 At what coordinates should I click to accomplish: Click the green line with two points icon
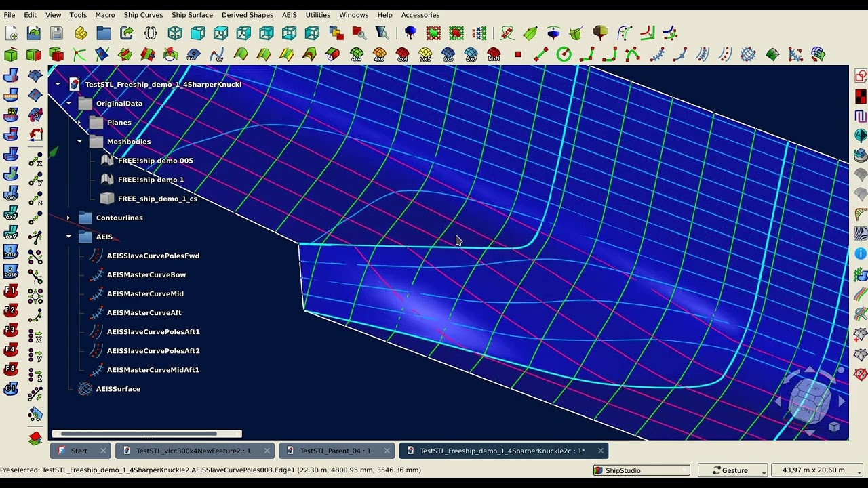tap(541, 54)
